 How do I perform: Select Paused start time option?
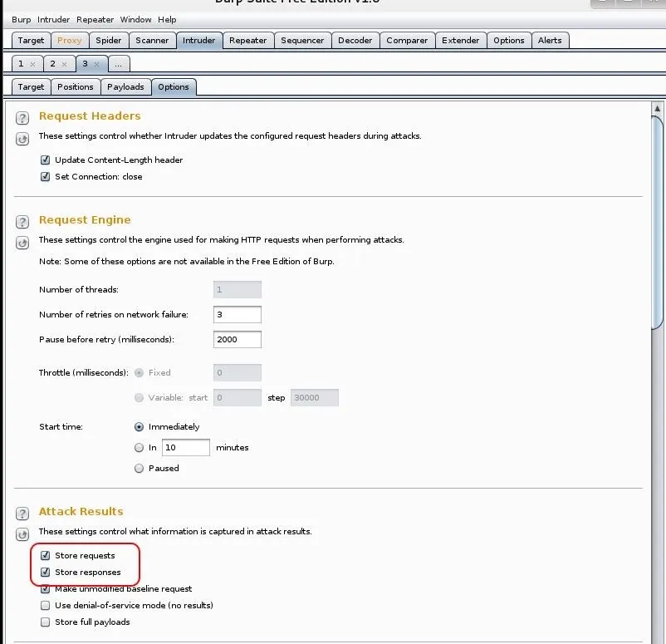click(x=139, y=468)
